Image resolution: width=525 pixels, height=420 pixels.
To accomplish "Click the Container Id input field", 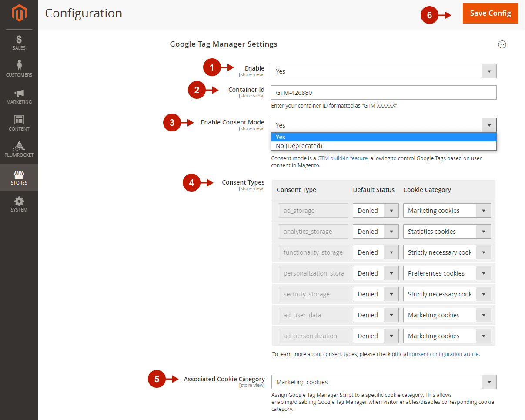I will click(383, 93).
